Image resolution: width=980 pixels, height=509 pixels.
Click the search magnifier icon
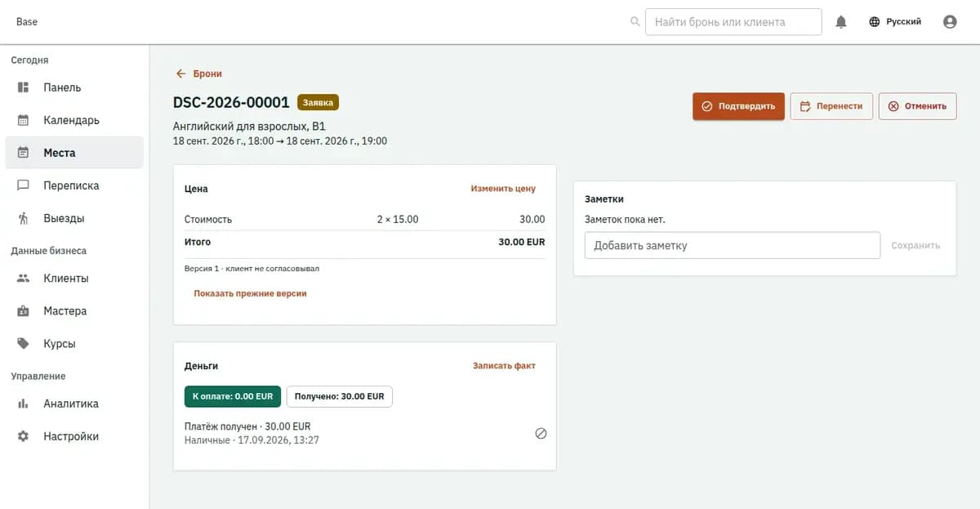tap(635, 22)
